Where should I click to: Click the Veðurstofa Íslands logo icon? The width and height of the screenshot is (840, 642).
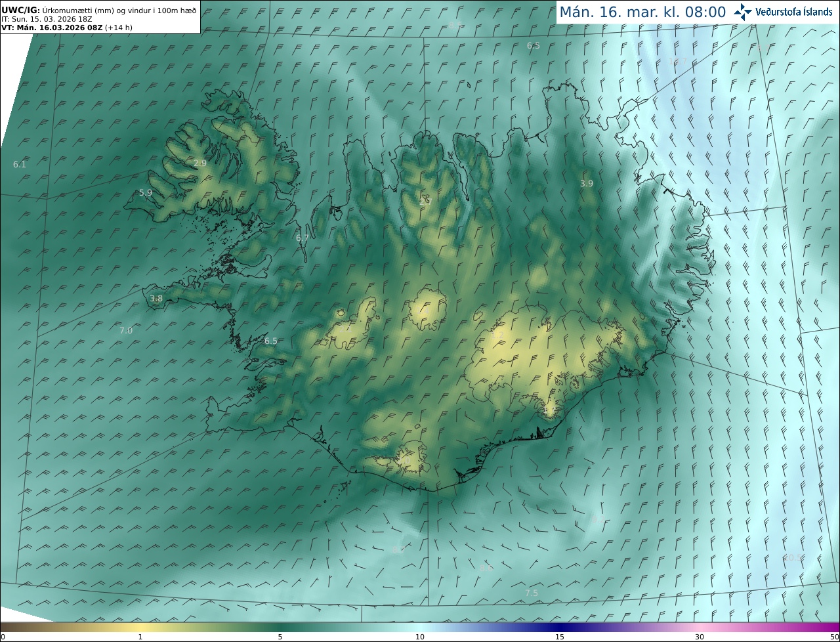(743, 12)
